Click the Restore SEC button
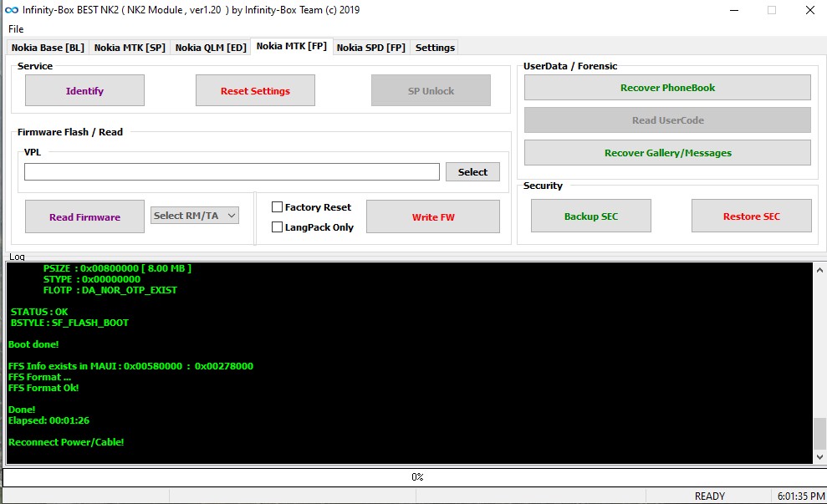The height and width of the screenshot is (504, 827). (751, 216)
